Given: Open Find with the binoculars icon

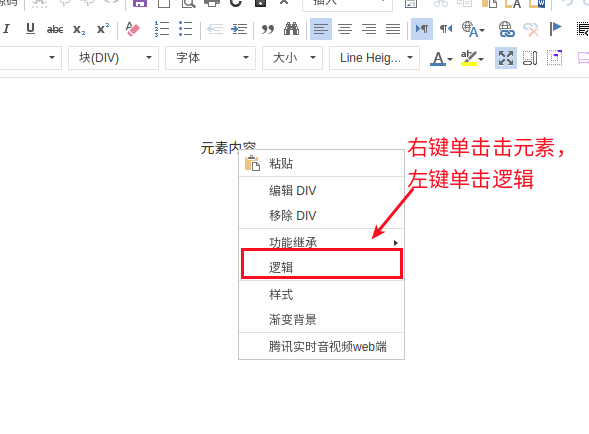Looking at the screenshot, I should pos(291,29).
